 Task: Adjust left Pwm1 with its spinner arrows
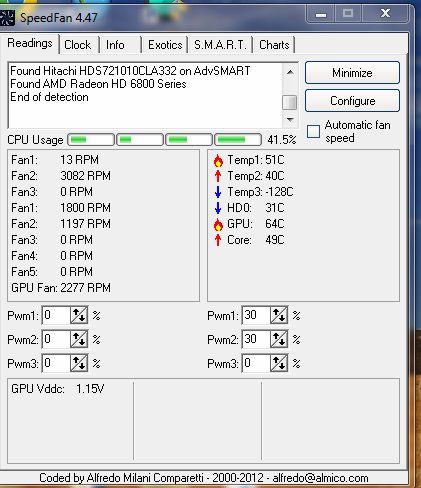click(x=79, y=315)
